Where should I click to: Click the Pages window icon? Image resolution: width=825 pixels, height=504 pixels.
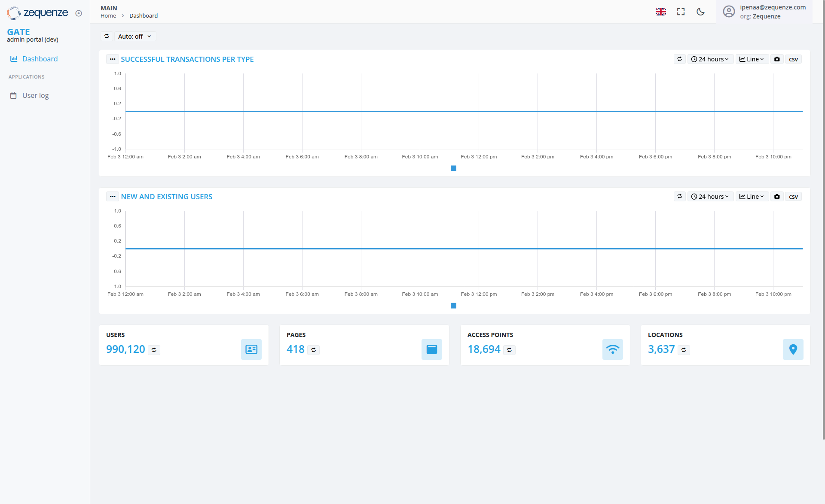click(x=432, y=349)
